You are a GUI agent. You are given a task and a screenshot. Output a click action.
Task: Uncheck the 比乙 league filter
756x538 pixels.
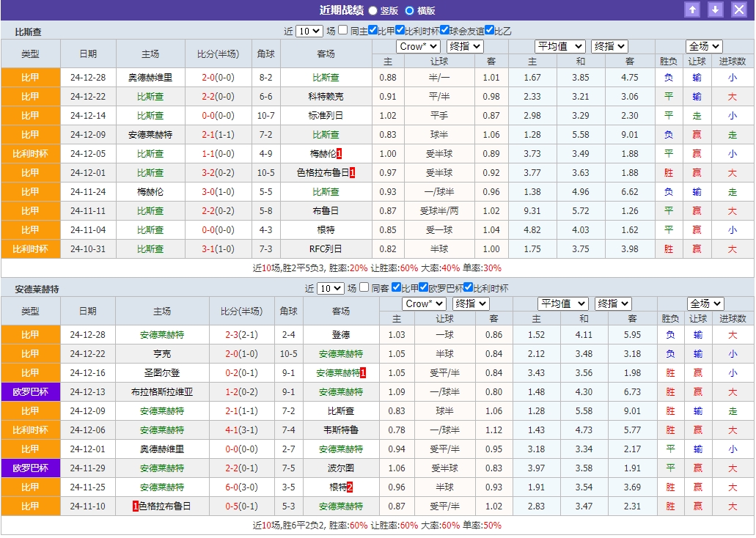click(x=490, y=30)
